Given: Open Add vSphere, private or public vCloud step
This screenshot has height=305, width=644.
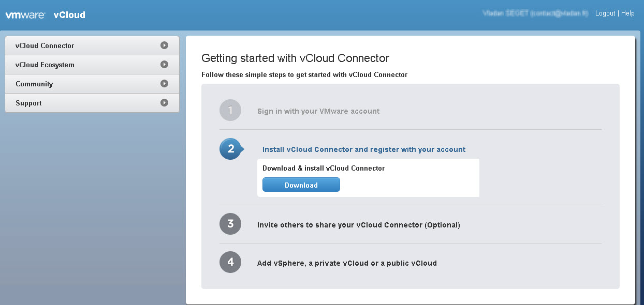Looking at the screenshot, I should tap(347, 263).
